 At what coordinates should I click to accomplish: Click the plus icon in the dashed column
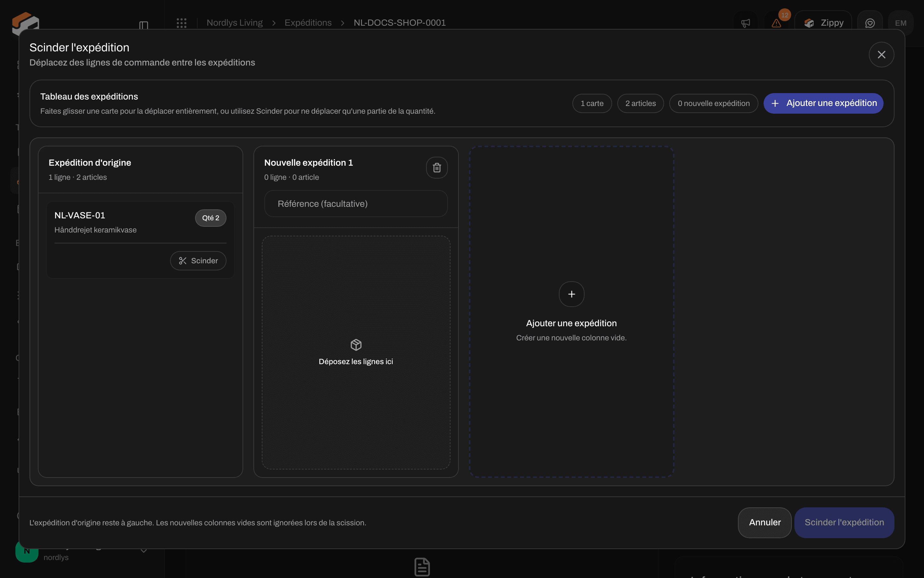(572, 294)
